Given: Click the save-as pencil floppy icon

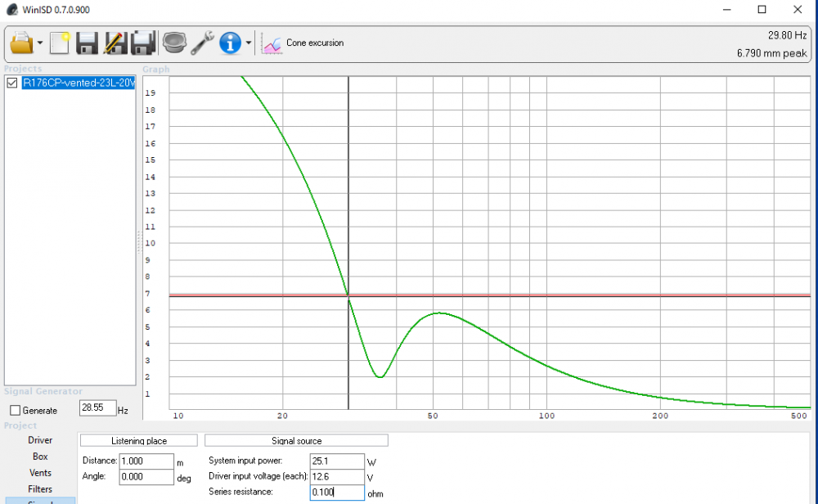Looking at the screenshot, I should click(x=115, y=43).
